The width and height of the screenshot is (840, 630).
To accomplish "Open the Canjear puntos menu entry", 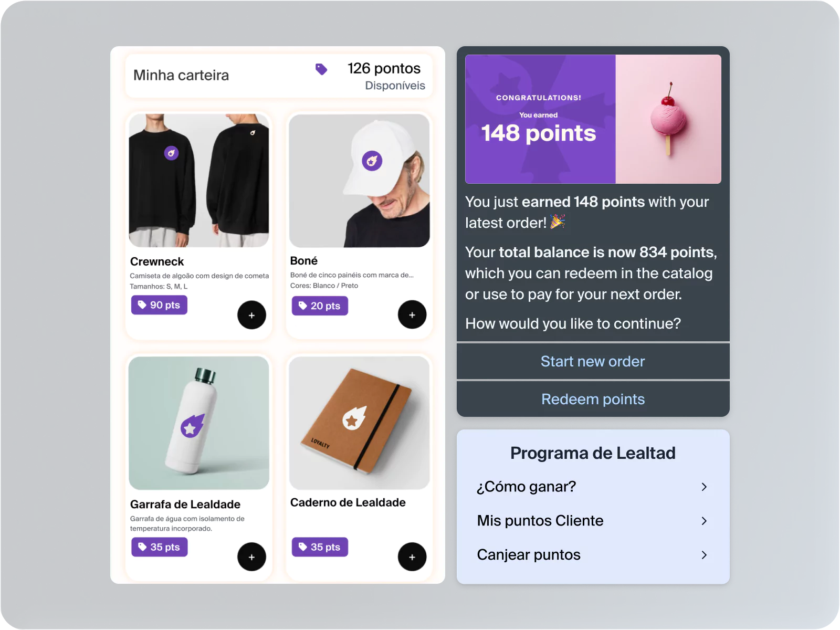I will coord(593,555).
